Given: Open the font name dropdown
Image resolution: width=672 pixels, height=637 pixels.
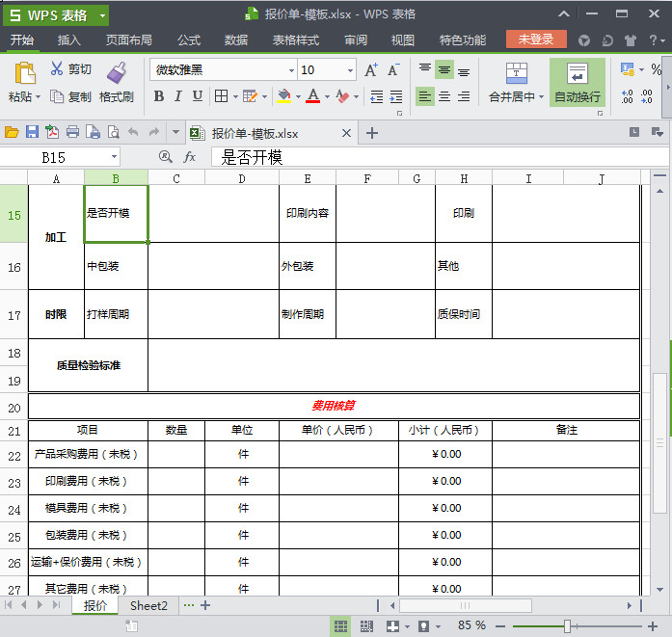Looking at the screenshot, I should coord(291,70).
